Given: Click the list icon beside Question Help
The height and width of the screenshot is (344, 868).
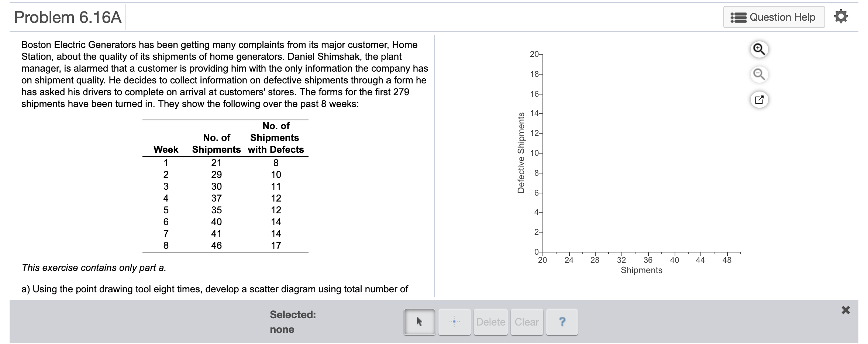Looking at the screenshot, I should click(738, 17).
